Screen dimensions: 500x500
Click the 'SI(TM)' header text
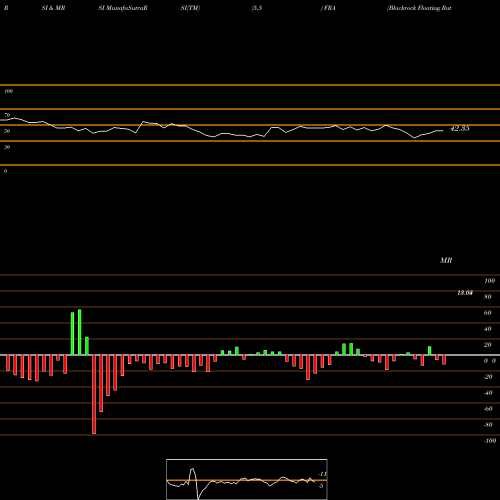coord(190,8)
